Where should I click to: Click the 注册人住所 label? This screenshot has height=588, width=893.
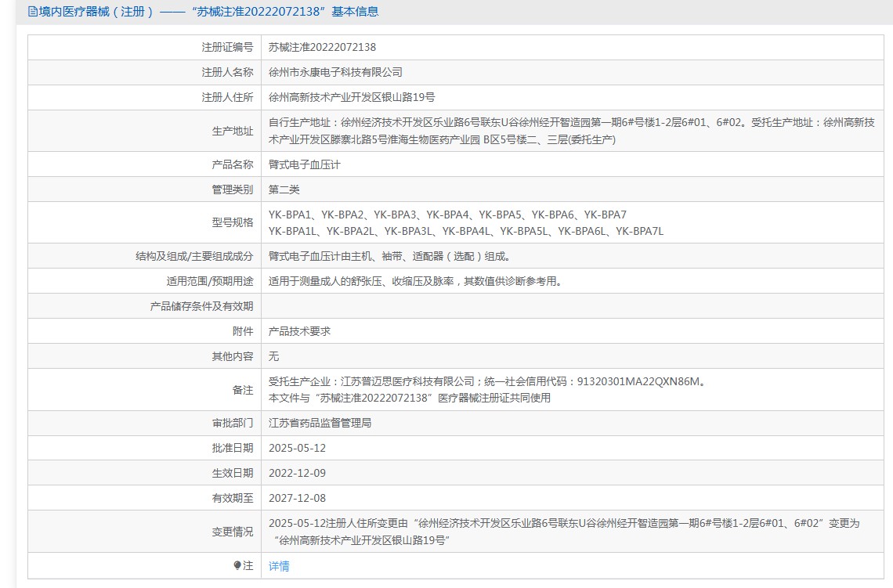[x=227, y=97]
